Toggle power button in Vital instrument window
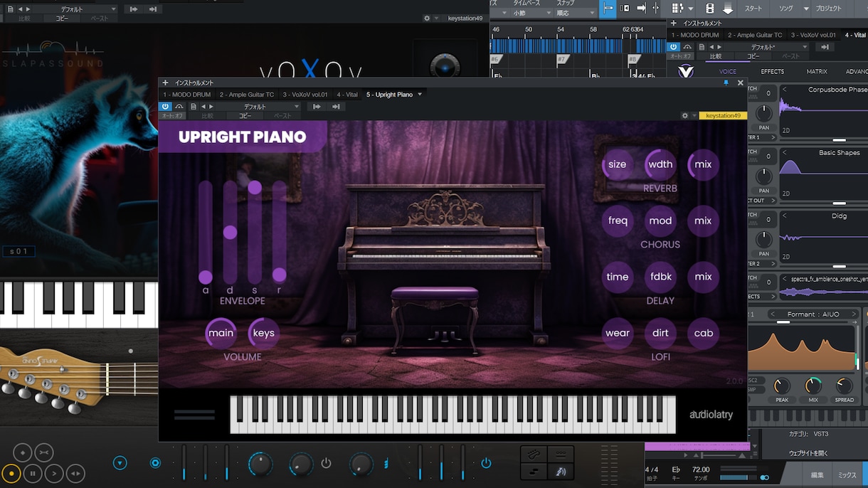 pyautogui.click(x=673, y=47)
